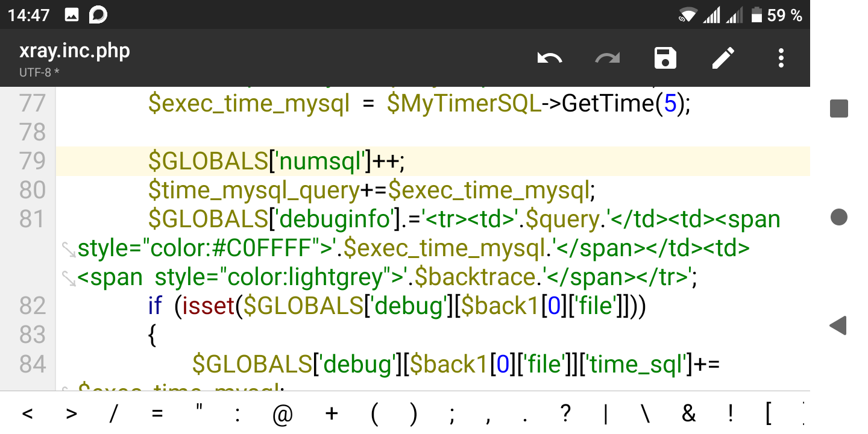Insert the ! symbol from shortcut bar

coord(731,414)
